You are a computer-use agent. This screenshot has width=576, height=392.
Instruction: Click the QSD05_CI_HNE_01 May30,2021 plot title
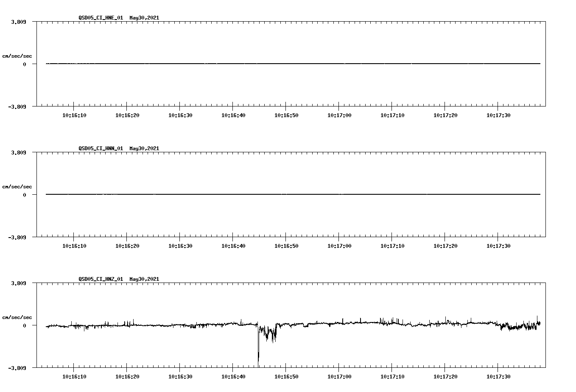[x=119, y=18]
